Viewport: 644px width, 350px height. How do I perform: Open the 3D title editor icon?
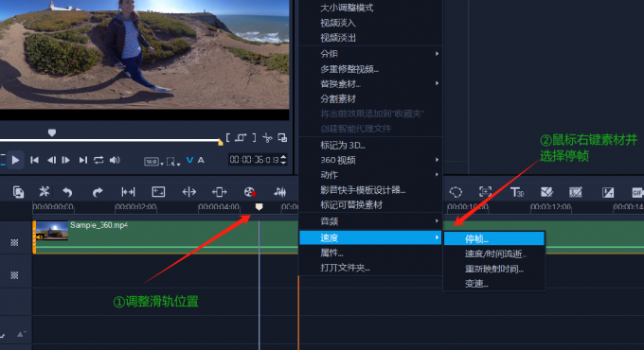click(516, 192)
